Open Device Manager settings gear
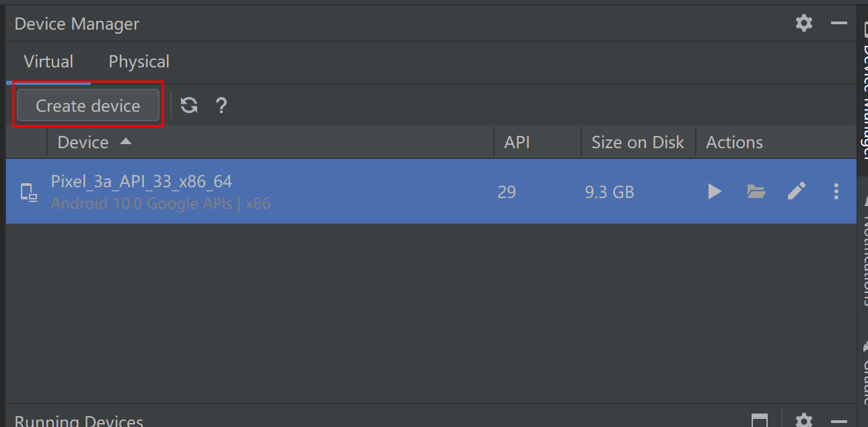 [x=804, y=24]
